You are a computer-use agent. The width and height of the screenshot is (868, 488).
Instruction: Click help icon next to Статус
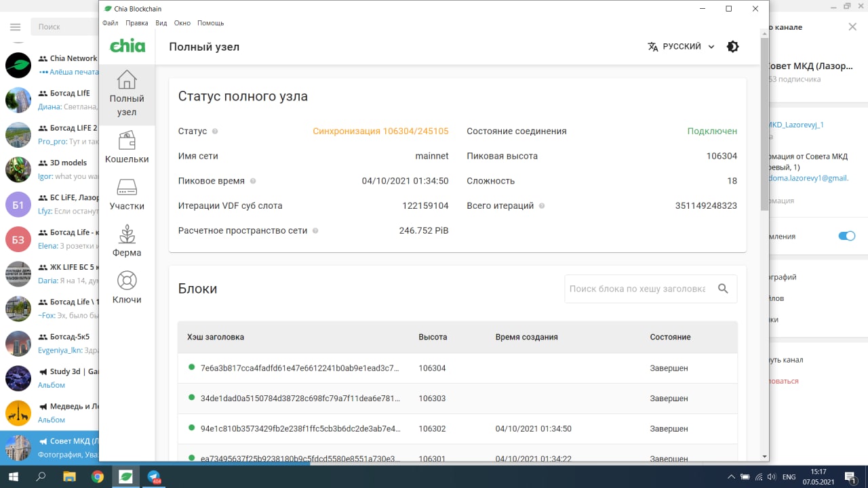pos(215,131)
